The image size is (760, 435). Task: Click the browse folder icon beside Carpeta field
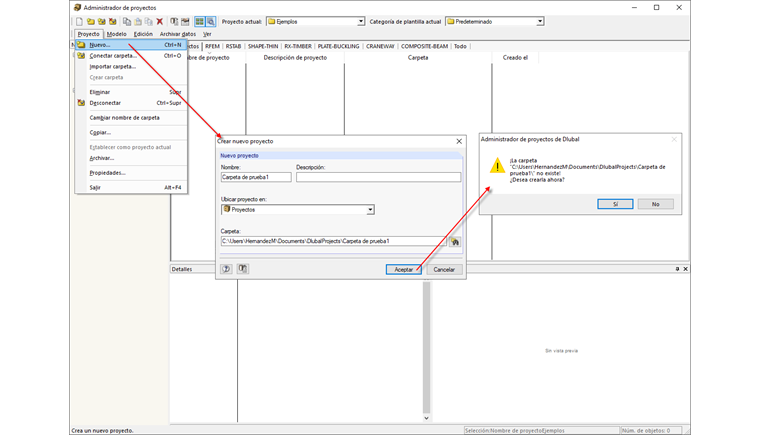click(x=455, y=242)
